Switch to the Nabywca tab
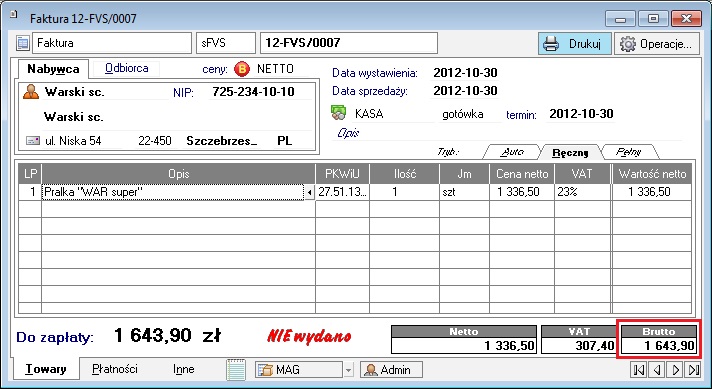This screenshot has height=389, width=712. coord(53,69)
